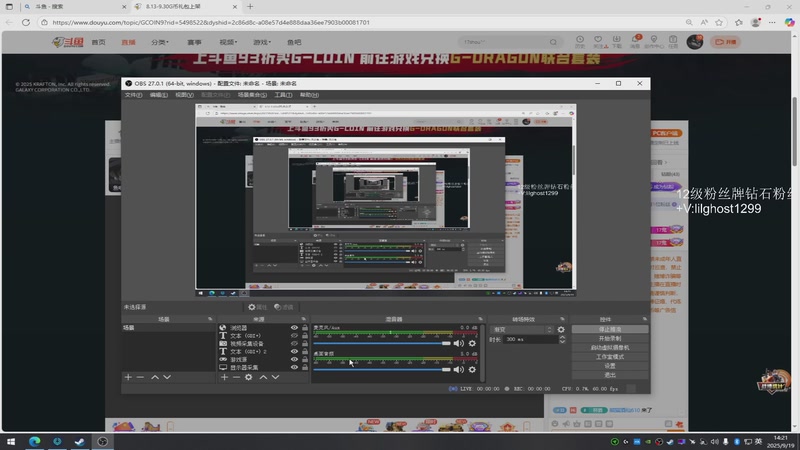Add a new source with the plus icon
This screenshot has width=800, height=450.
pos(224,377)
